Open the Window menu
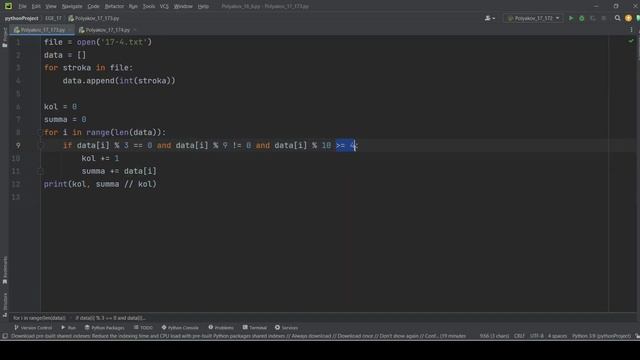The height and width of the screenshot is (360, 640). [183, 7]
